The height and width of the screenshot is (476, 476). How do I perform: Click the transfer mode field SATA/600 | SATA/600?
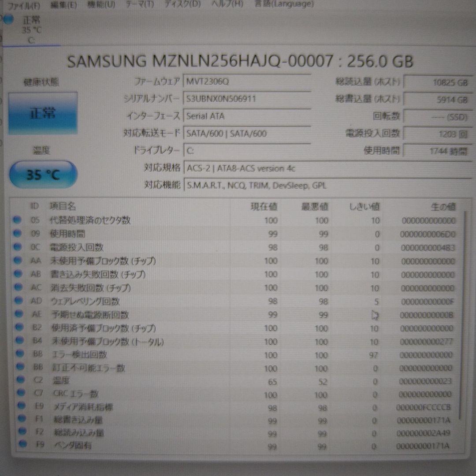click(247, 134)
